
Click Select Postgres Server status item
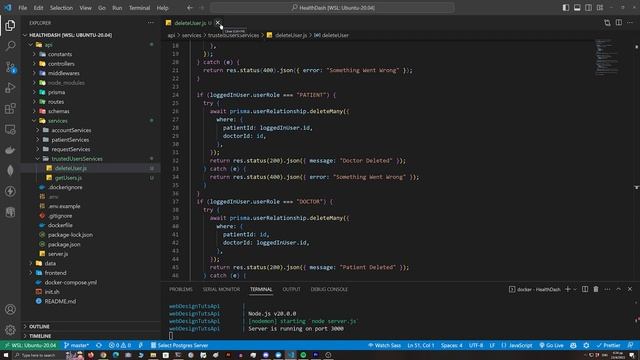(x=179, y=345)
